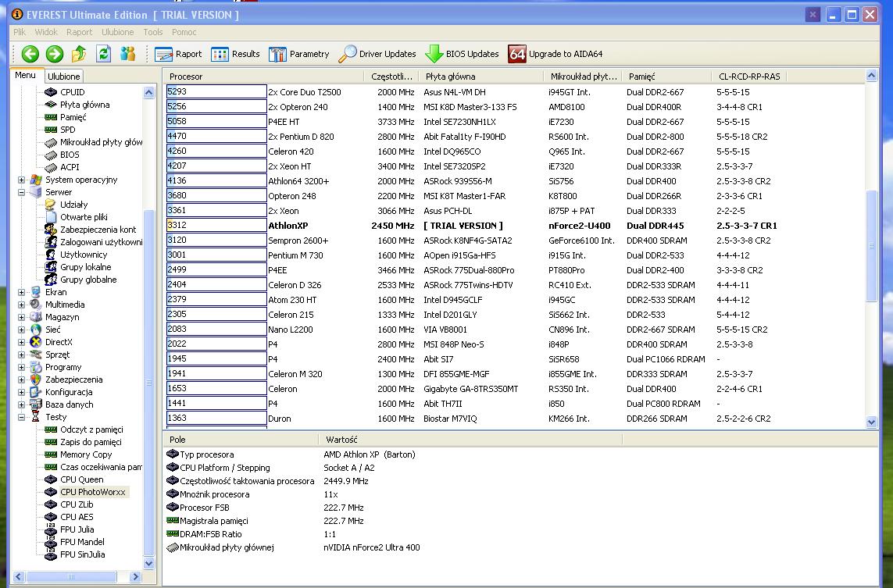Viewport: 893px width, 588px height.
Task: Click Upgrade to AIDA64 button
Action: point(555,54)
